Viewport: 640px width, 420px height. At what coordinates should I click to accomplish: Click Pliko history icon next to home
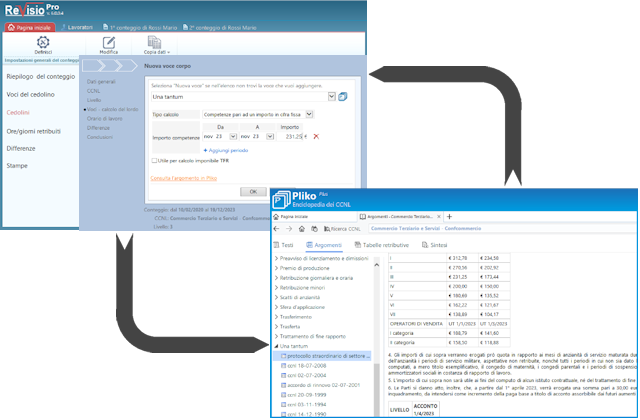pyautogui.click(x=314, y=229)
